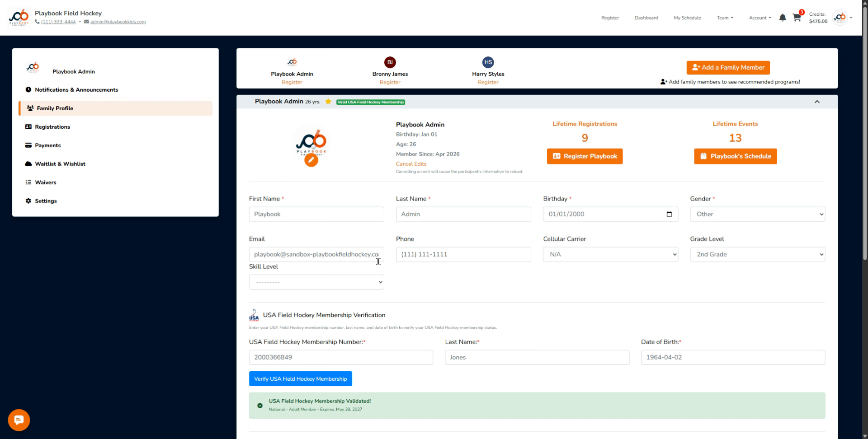Open the Cellular Carrier dropdown
The height and width of the screenshot is (439, 868).
coord(611,254)
